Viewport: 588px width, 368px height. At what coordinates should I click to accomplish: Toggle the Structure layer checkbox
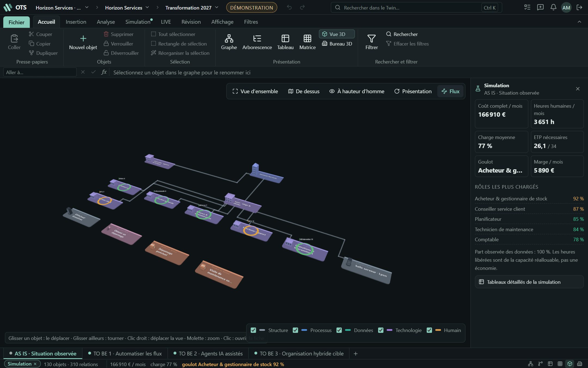point(253,330)
